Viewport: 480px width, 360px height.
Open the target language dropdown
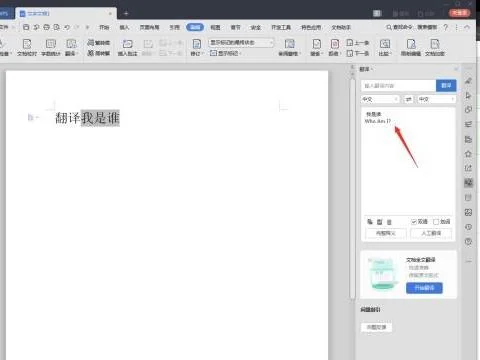pos(437,99)
